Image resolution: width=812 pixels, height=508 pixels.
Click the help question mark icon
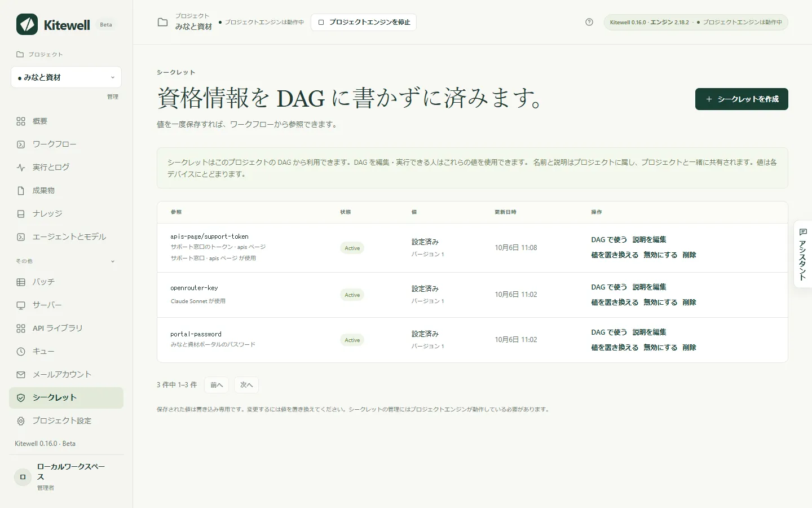[589, 22]
